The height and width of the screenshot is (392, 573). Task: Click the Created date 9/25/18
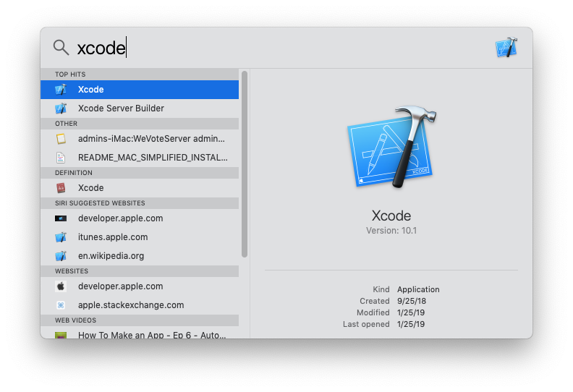coord(412,302)
